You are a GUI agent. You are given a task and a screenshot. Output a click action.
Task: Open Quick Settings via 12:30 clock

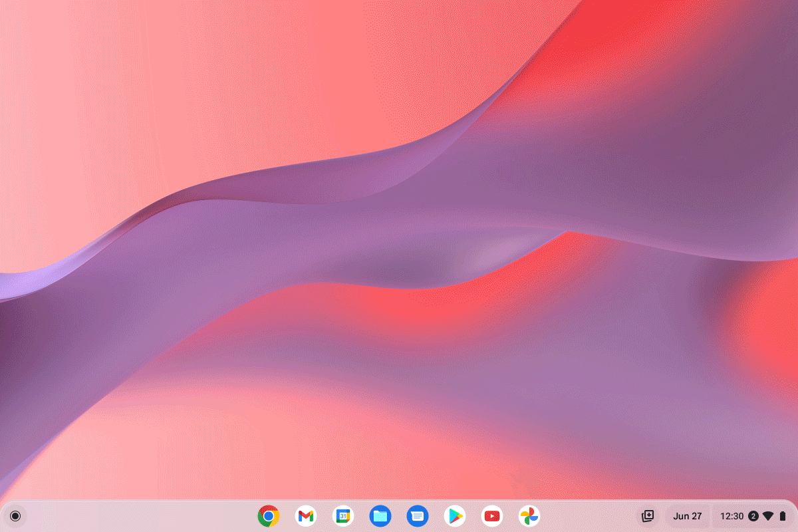pyautogui.click(x=732, y=516)
